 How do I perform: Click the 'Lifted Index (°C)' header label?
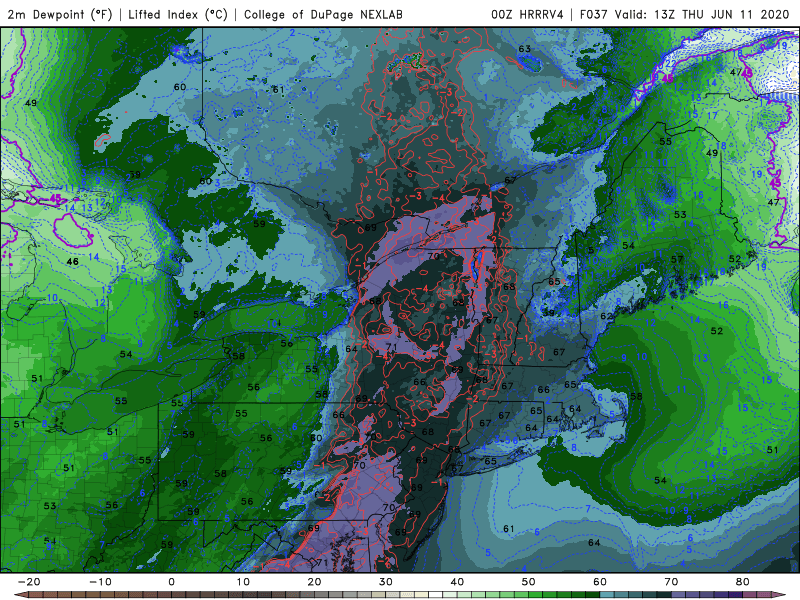pos(178,14)
